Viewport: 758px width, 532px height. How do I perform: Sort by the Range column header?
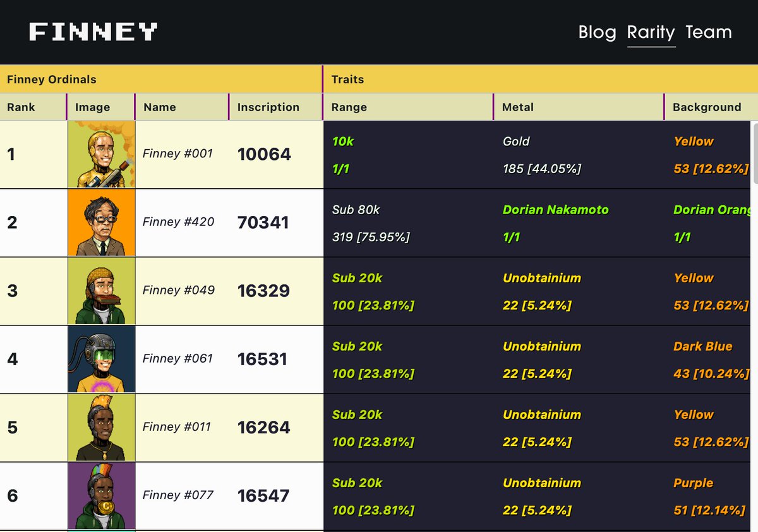click(x=408, y=107)
